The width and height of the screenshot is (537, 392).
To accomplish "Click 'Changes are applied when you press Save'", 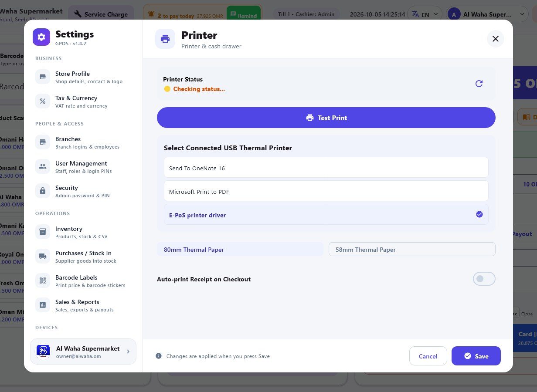I will click(218, 356).
